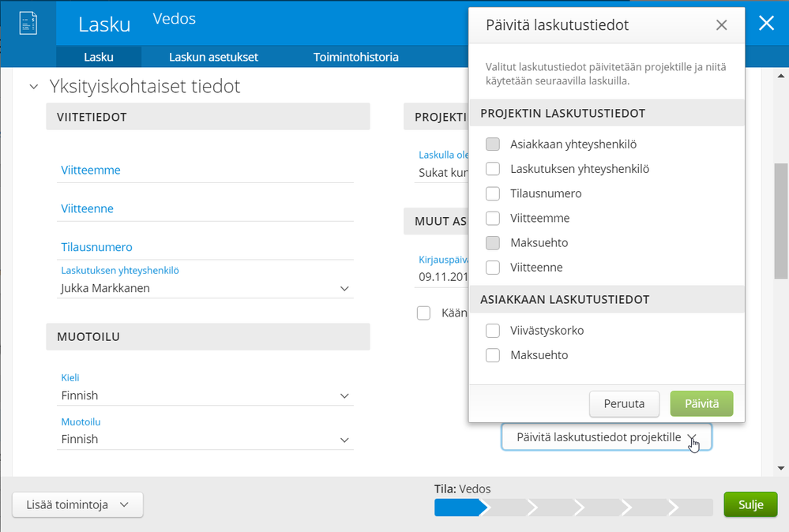
Task: Collapse the Yksityiskohtaiset tiedot section
Action: click(34, 87)
